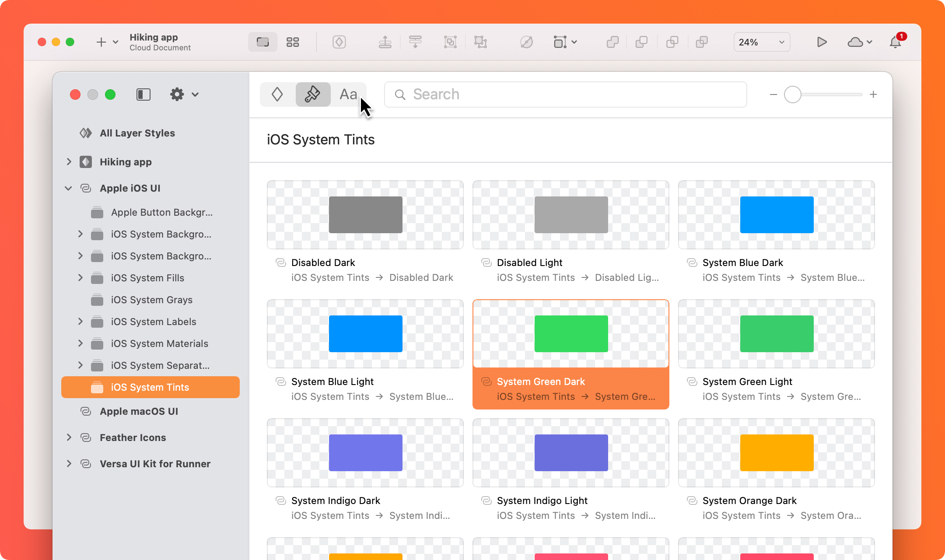Screen dimensions: 945x560
Task: Switch to Canvas view in toolbar
Action: click(x=262, y=42)
